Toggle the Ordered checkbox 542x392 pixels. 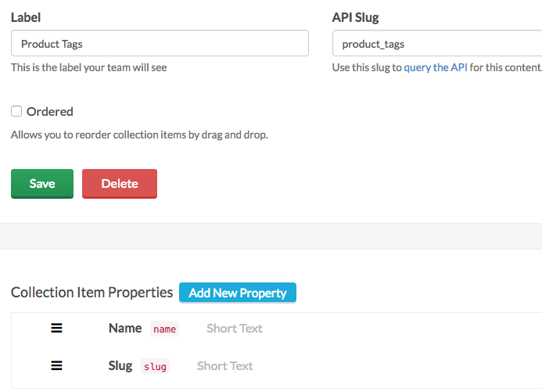[x=16, y=111]
